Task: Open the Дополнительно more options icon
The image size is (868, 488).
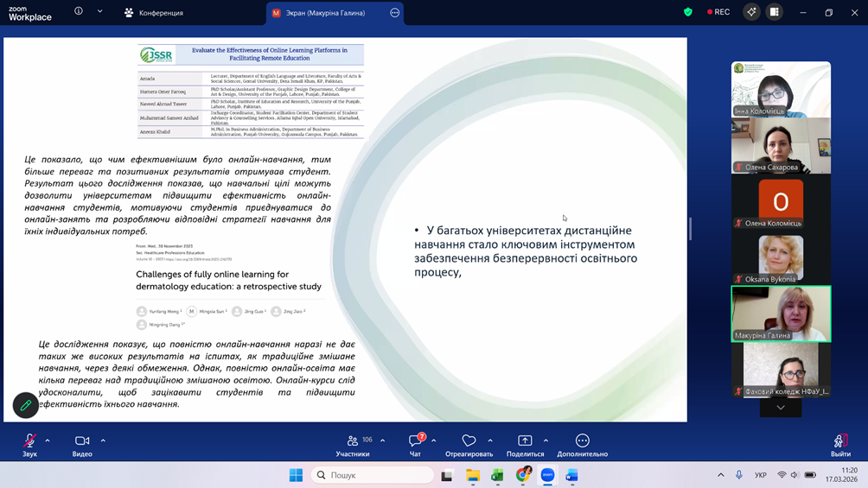Action: coord(582,441)
